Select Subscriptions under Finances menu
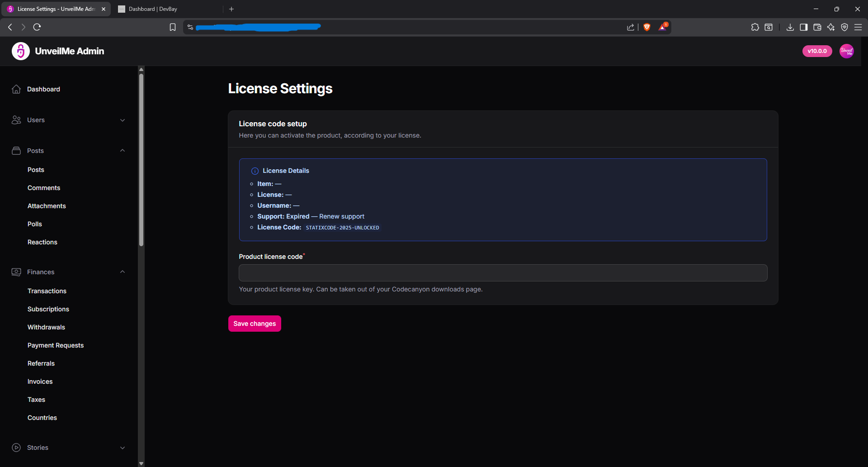This screenshot has width=868, height=467. click(x=48, y=309)
